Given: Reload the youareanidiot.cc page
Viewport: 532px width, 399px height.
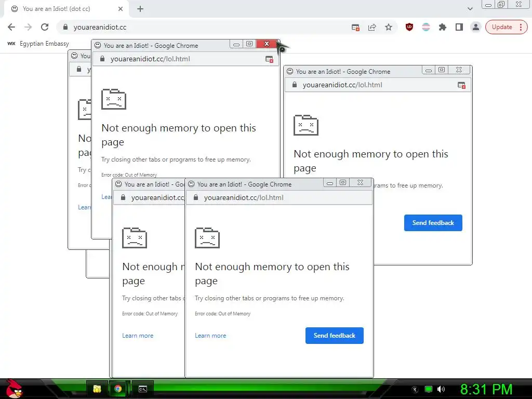Looking at the screenshot, I should (x=45, y=27).
